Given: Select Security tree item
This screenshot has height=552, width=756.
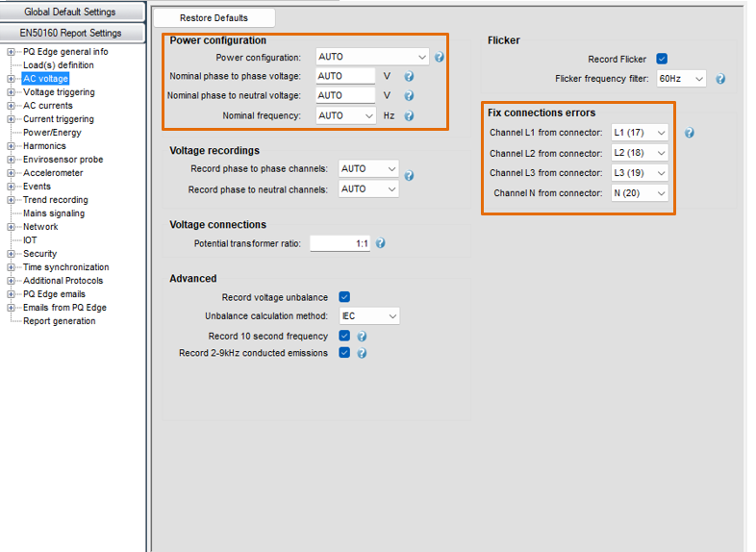Looking at the screenshot, I should point(40,254).
